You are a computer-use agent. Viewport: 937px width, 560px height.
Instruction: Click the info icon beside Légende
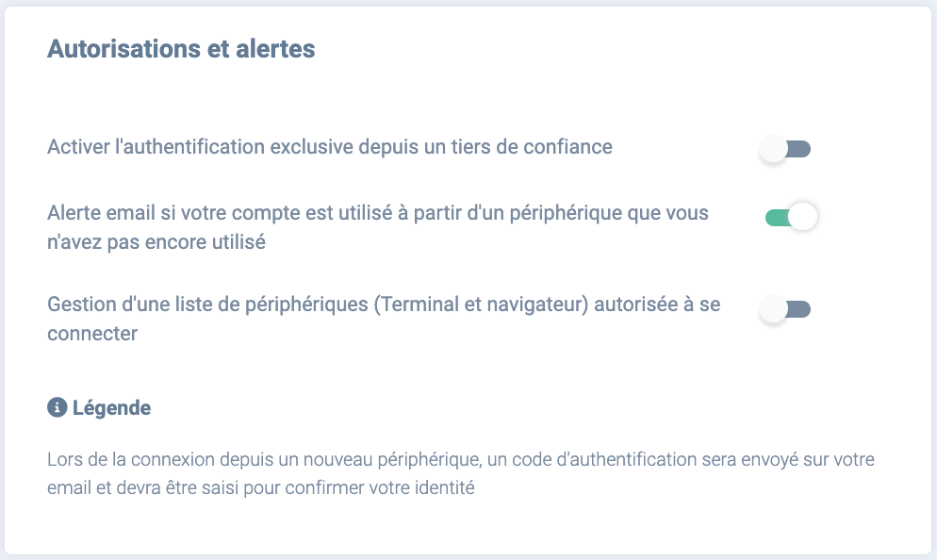57,407
